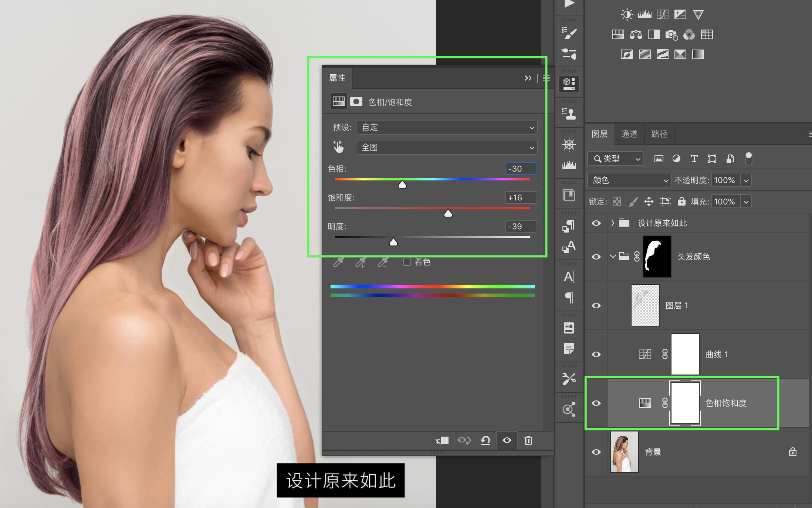Click the 头发颜色 group mask thumbnail
The width and height of the screenshot is (812, 508).
(x=657, y=257)
